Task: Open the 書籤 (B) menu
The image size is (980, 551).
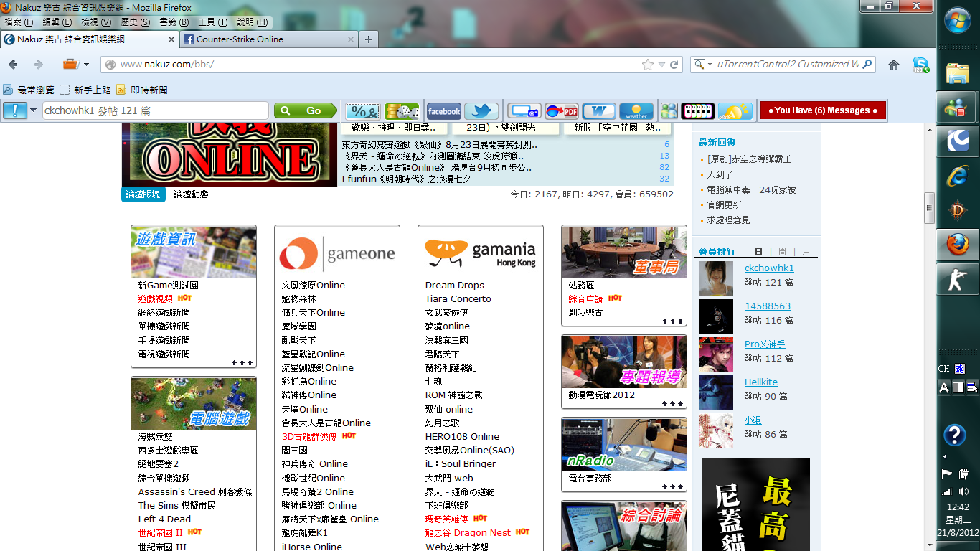Action: coord(174,22)
